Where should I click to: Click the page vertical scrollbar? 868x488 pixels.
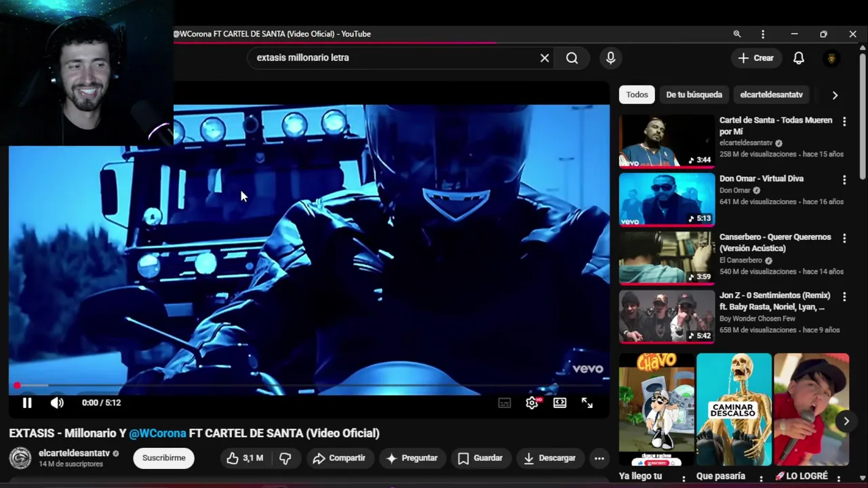click(x=863, y=115)
